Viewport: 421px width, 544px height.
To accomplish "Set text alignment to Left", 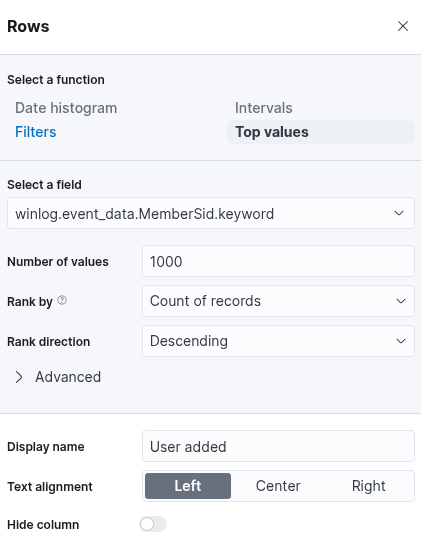I will (x=188, y=486).
